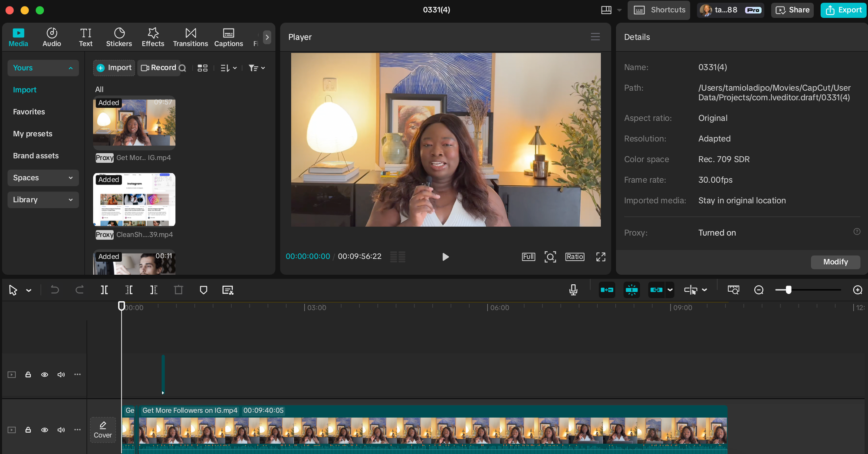Click the Export button

click(x=842, y=10)
